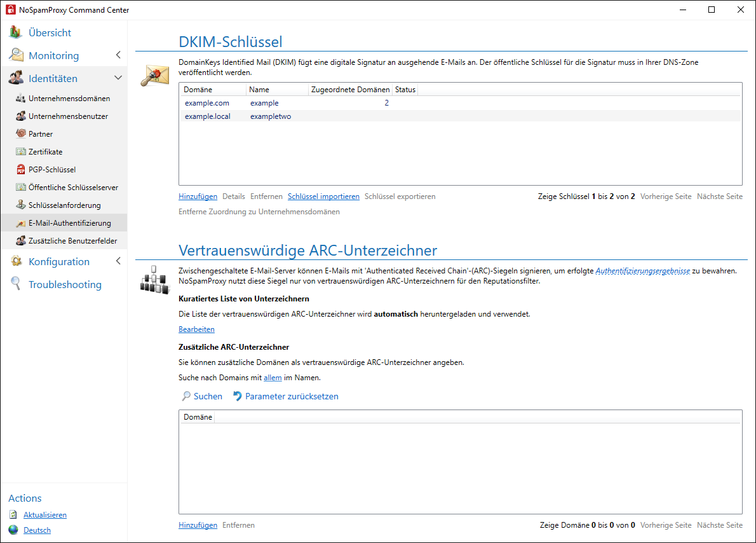Click the 'allem' search filter link
Image resolution: width=756 pixels, height=543 pixels.
(x=273, y=378)
